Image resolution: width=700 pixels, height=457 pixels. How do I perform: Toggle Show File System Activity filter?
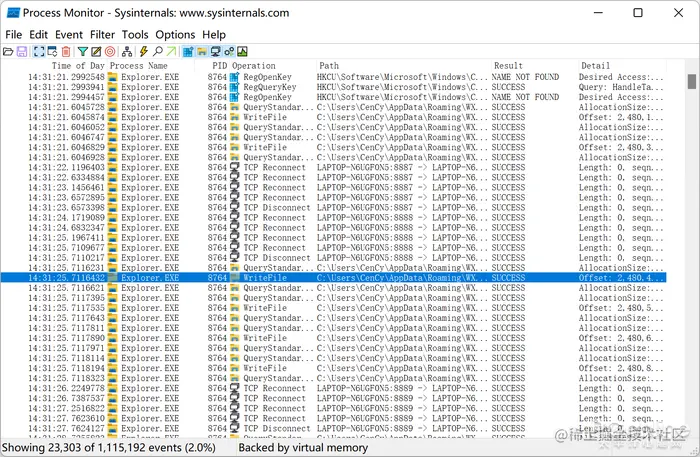coord(202,52)
